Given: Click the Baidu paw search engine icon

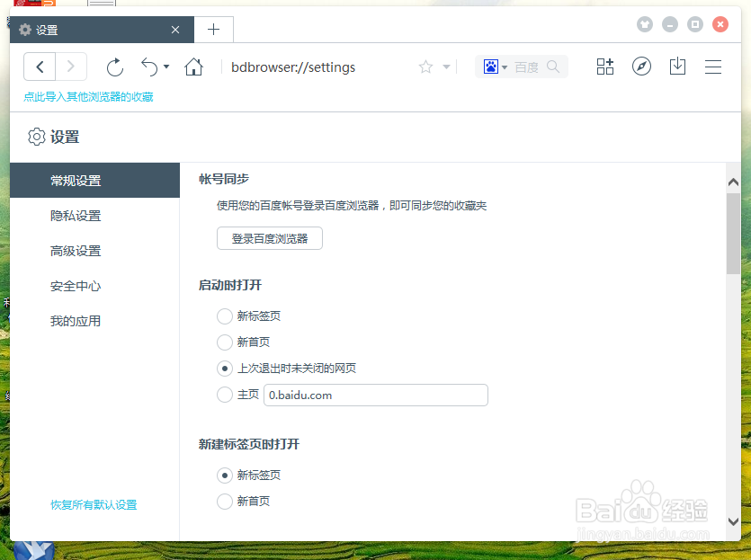Looking at the screenshot, I should 491,67.
